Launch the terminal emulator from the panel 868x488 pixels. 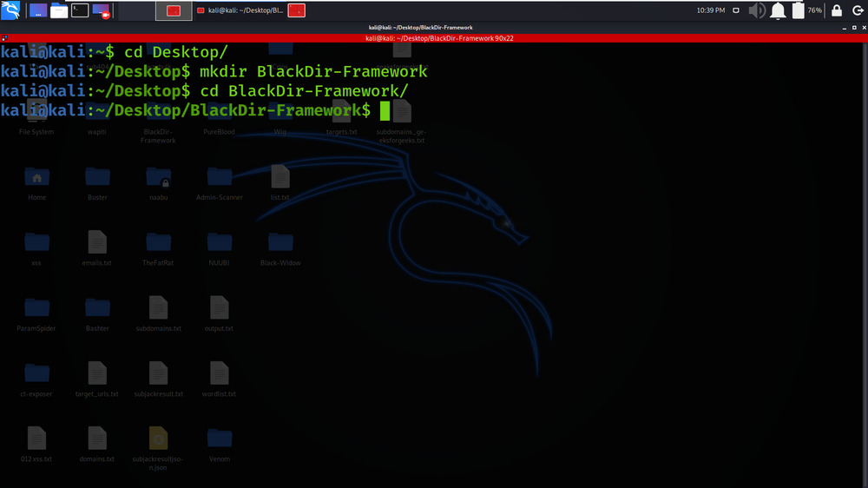(80, 10)
